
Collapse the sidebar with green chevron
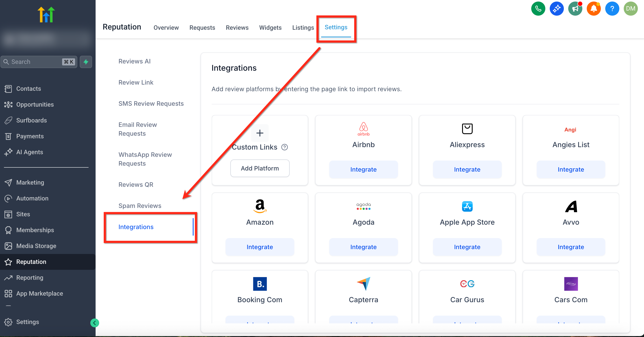(x=94, y=323)
